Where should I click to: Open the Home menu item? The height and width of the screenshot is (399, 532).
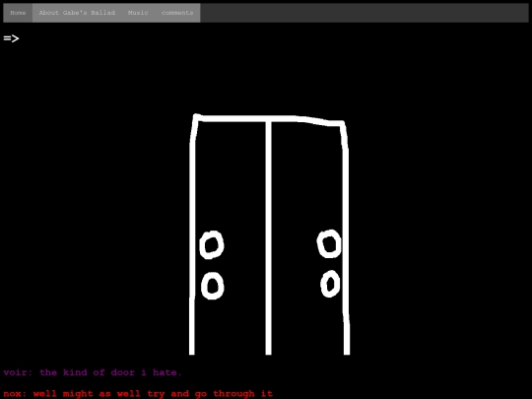[18, 13]
